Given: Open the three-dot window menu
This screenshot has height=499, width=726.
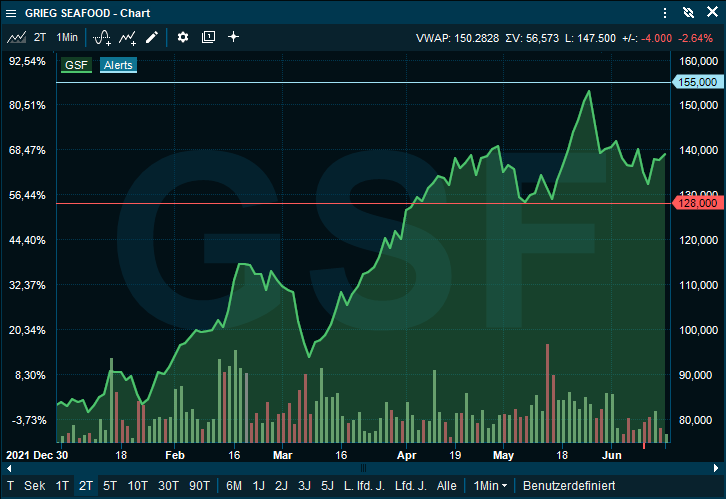Looking at the screenshot, I should [x=665, y=12].
